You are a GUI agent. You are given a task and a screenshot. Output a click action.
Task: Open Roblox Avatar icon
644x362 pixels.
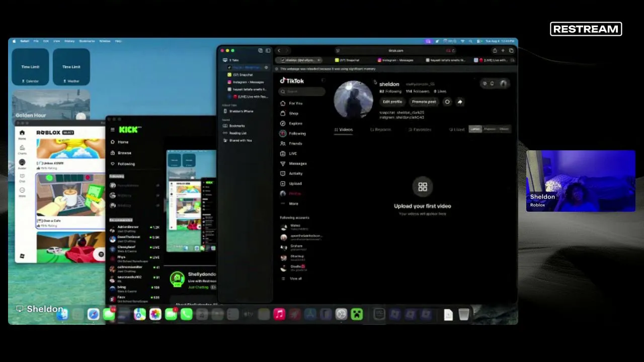[x=22, y=163]
